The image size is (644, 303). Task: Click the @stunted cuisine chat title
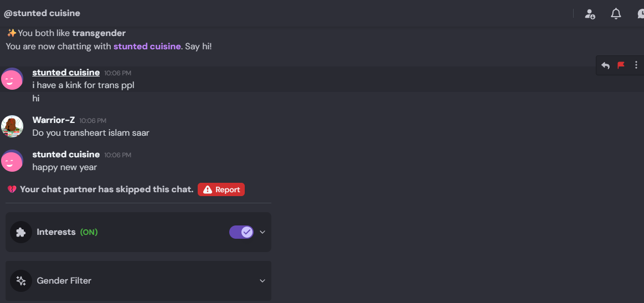pyautogui.click(x=42, y=13)
